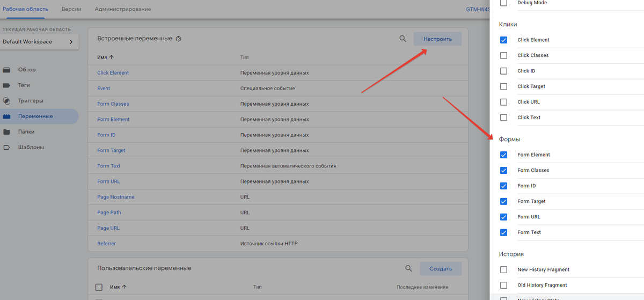Open the Referrer variable link
The width and height of the screenshot is (644, 300).
click(106, 244)
